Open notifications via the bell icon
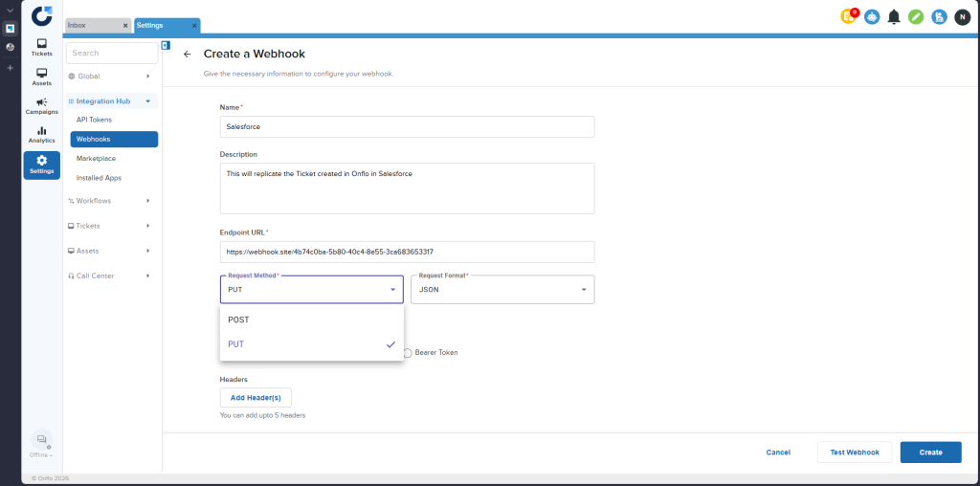The image size is (980, 486). tap(894, 17)
